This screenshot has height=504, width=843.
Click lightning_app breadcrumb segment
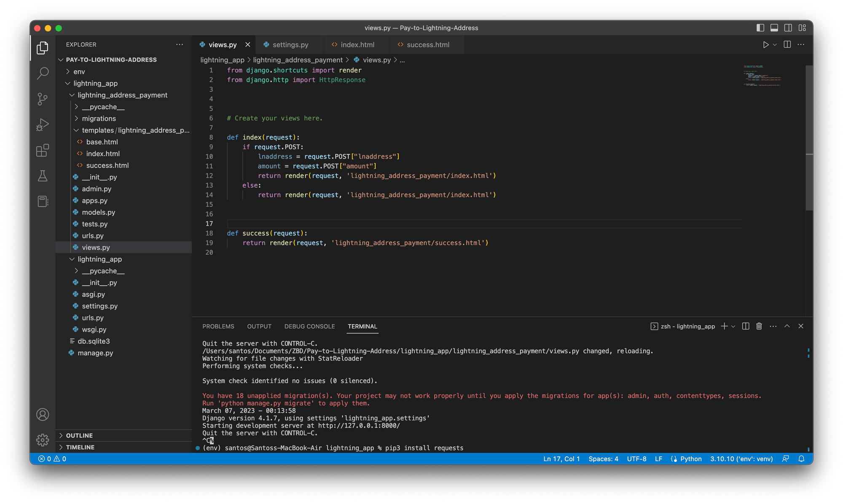point(222,60)
